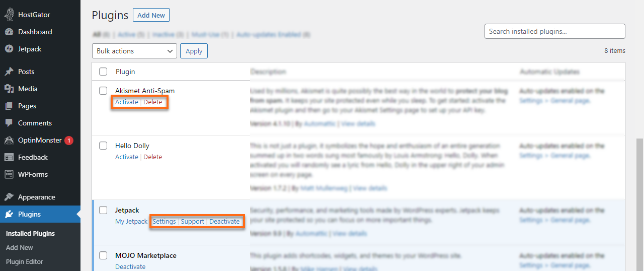Image resolution: width=644 pixels, height=271 pixels.
Task: Open the Feedback menu item
Action: coord(33,157)
